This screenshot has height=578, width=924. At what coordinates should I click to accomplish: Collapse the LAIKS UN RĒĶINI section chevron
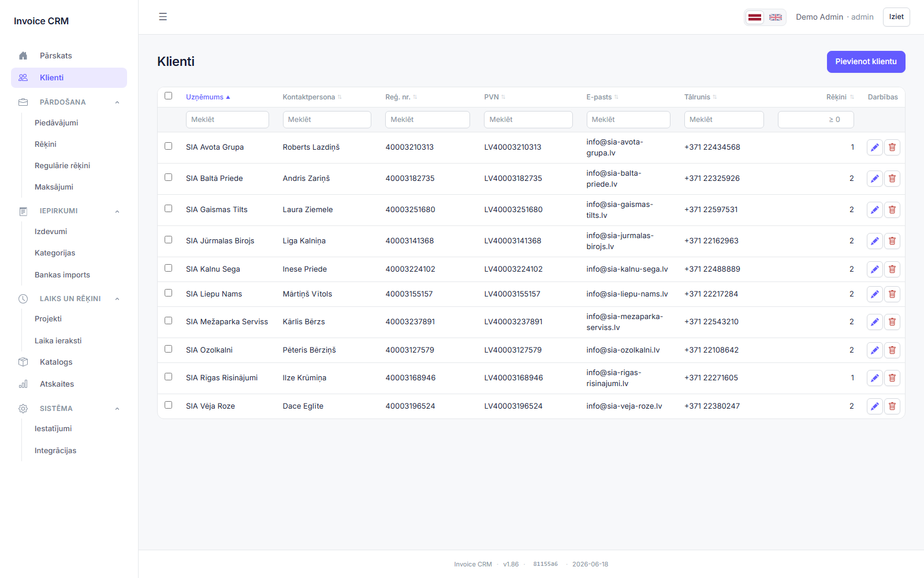pyautogui.click(x=117, y=299)
